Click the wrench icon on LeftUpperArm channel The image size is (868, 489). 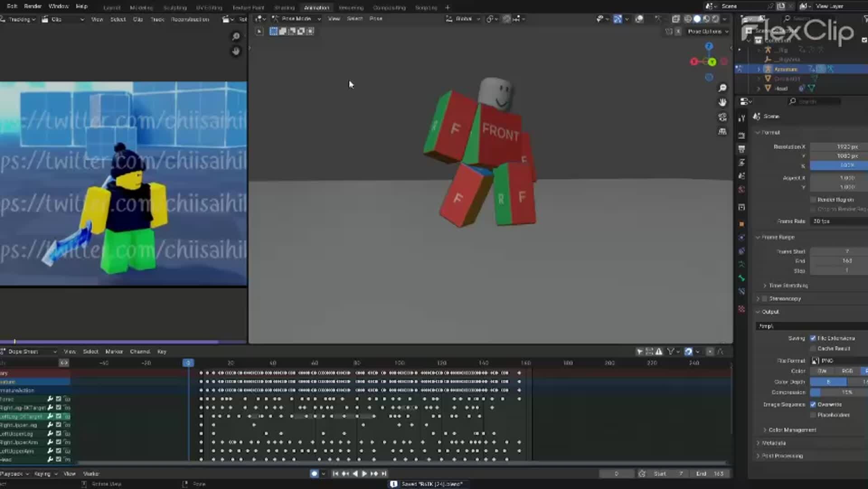pos(50,451)
